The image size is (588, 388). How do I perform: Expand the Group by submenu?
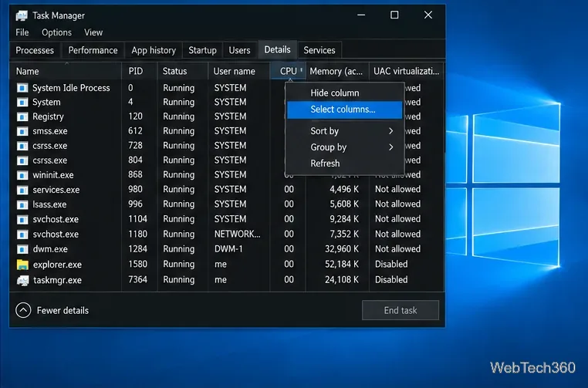click(x=345, y=147)
